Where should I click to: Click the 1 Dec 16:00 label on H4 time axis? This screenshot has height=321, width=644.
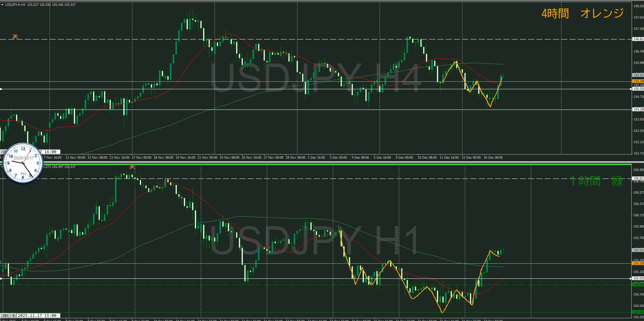click(x=316, y=158)
